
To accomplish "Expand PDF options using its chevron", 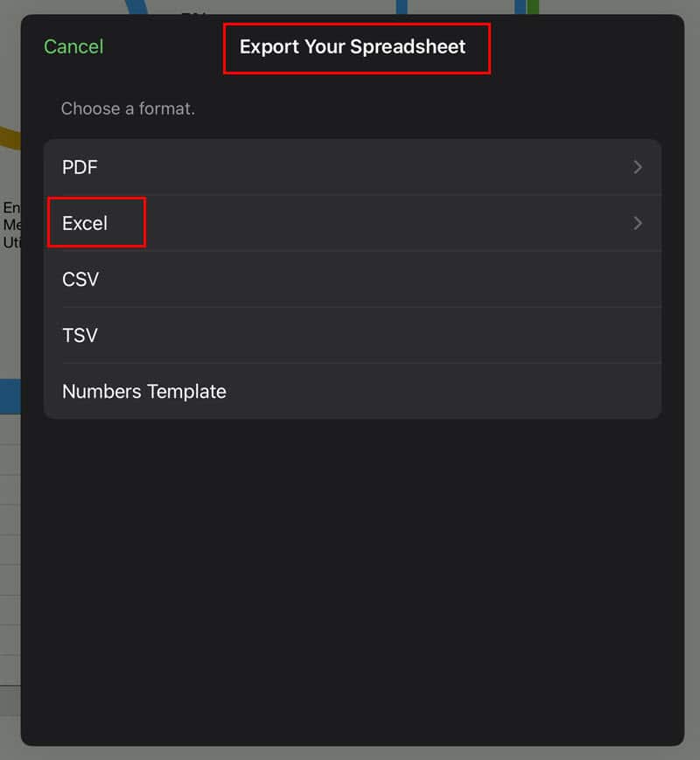I will 638,167.
